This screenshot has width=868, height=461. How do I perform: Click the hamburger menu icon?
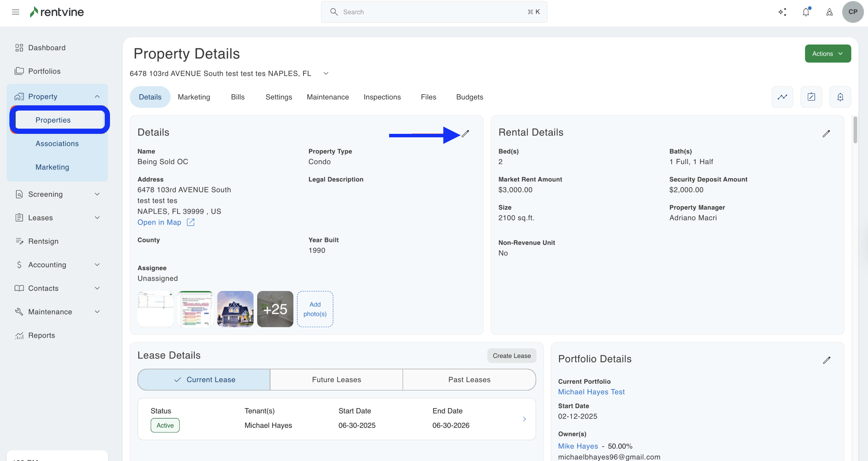15,12
